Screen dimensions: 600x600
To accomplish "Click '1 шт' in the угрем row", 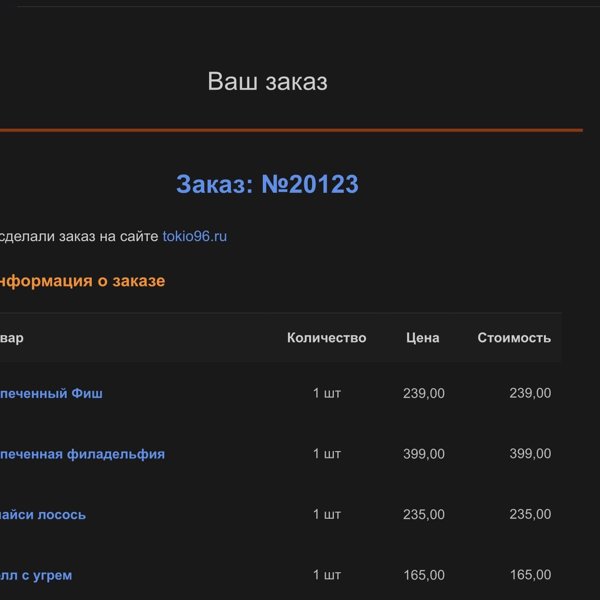I will [327, 575].
